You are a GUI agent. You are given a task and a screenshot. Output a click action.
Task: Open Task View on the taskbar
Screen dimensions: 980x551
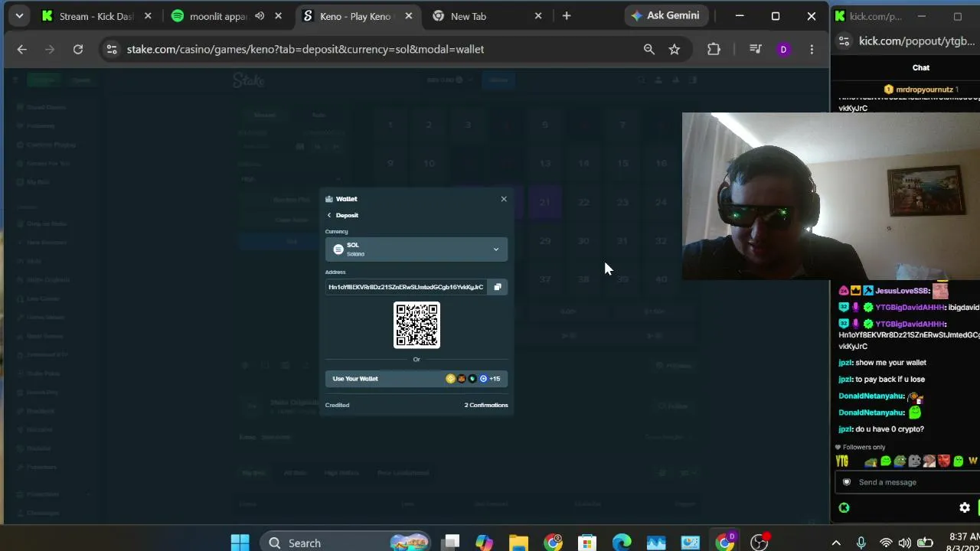point(451,543)
